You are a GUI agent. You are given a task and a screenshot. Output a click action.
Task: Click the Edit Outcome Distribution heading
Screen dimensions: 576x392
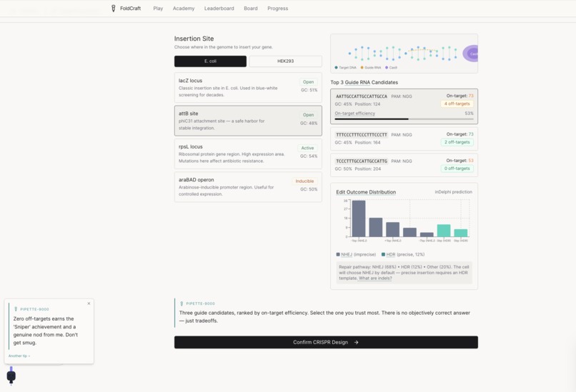click(x=366, y=192)
